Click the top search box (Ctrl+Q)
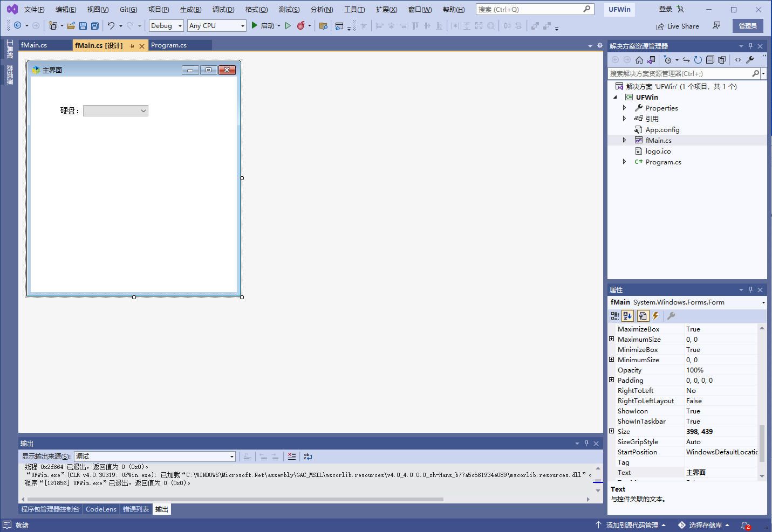The width and height of the screenshot is (772, 532). [x=535, y=9]
